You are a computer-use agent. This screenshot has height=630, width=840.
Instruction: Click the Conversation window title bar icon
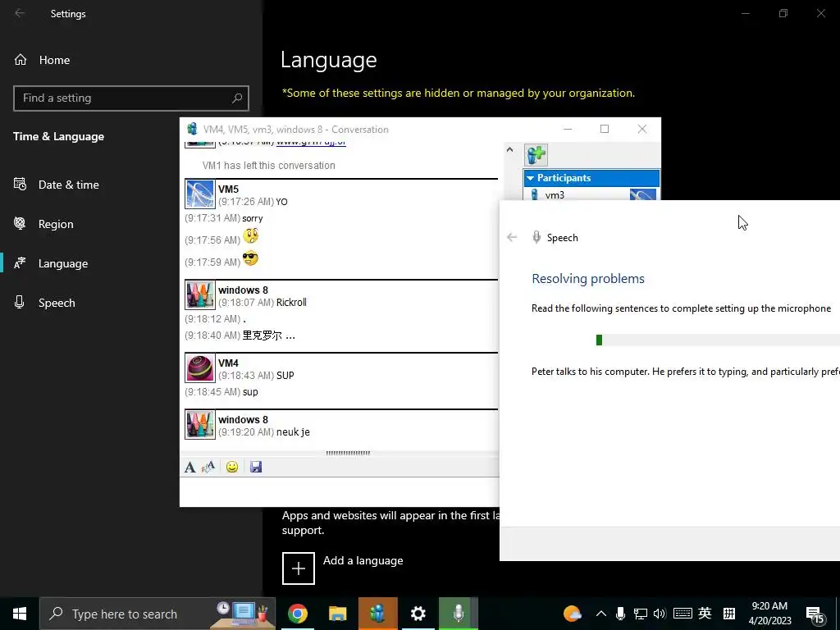(x=192, y=129)
